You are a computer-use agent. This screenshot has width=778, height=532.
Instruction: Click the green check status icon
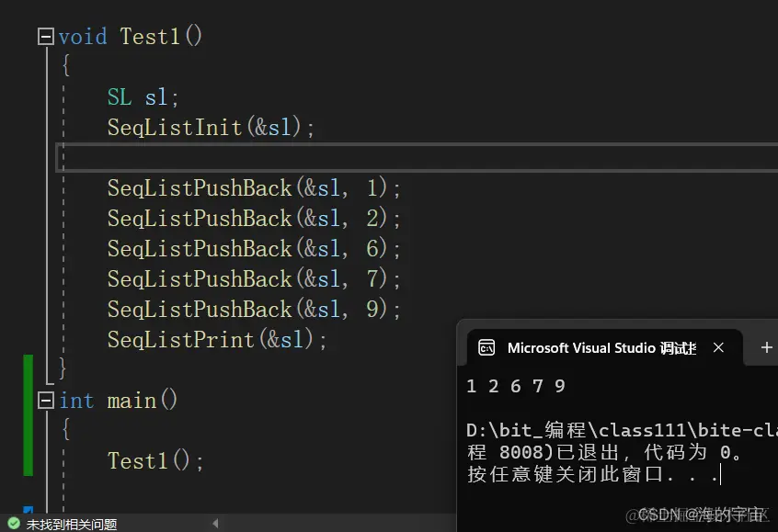pyautogui.click(x=14, y=524)
